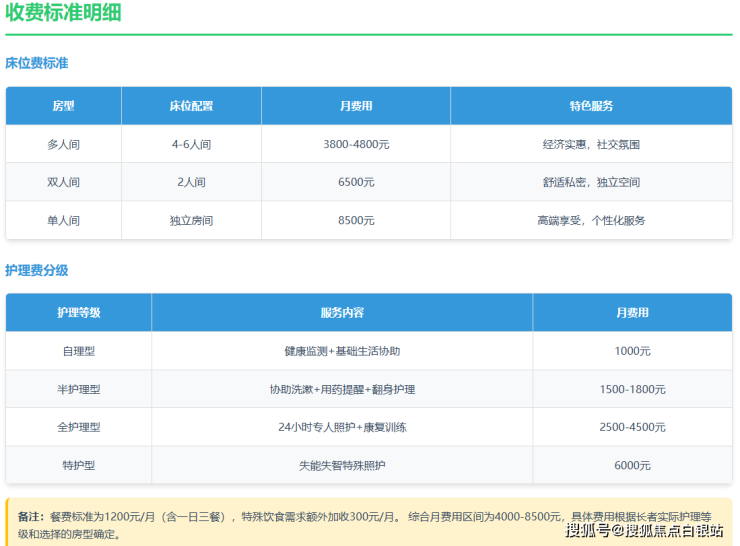Viewport: 740px width, 546px height.
Task: Select the 床位费标准 section heading
Action: [x=37, y=63]
